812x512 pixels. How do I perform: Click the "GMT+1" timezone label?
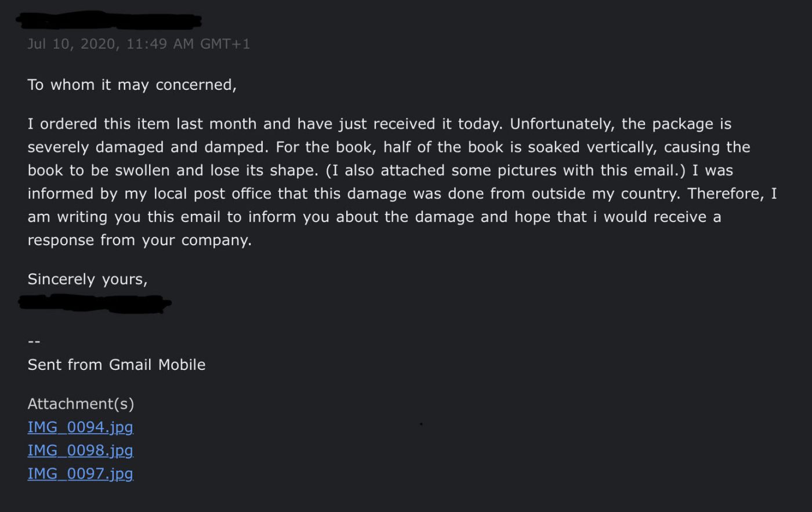click(x=225, y=44)
